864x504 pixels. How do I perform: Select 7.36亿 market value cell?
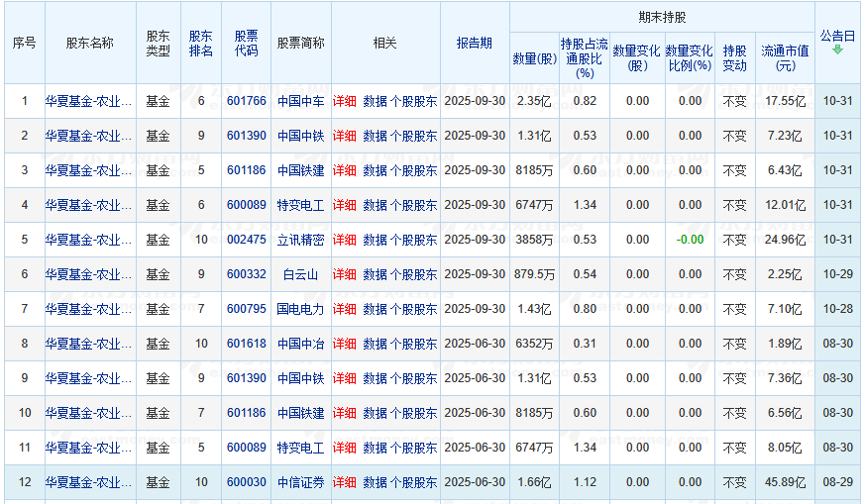(785, 378)
